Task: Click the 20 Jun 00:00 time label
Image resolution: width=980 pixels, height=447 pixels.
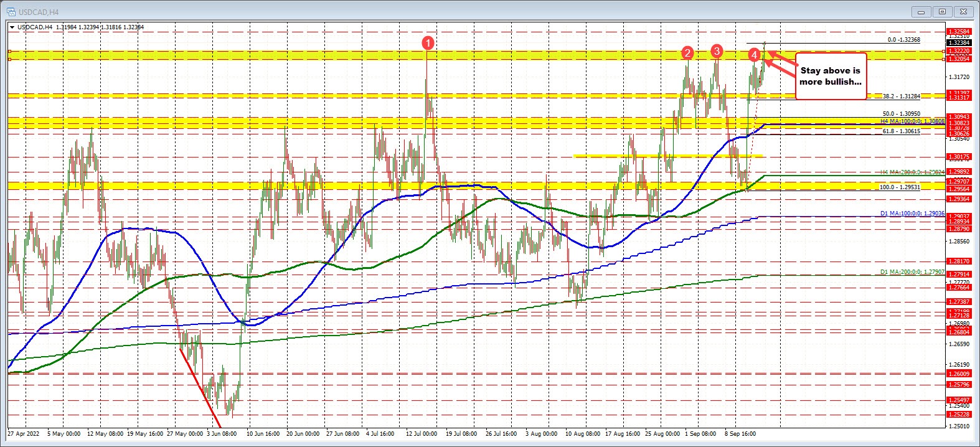Action: (x=304, y=433)
